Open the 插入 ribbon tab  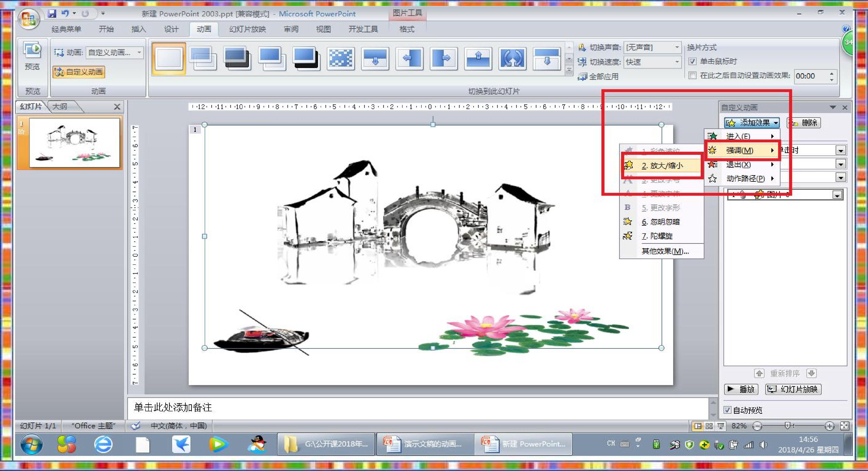coord(138,29)
